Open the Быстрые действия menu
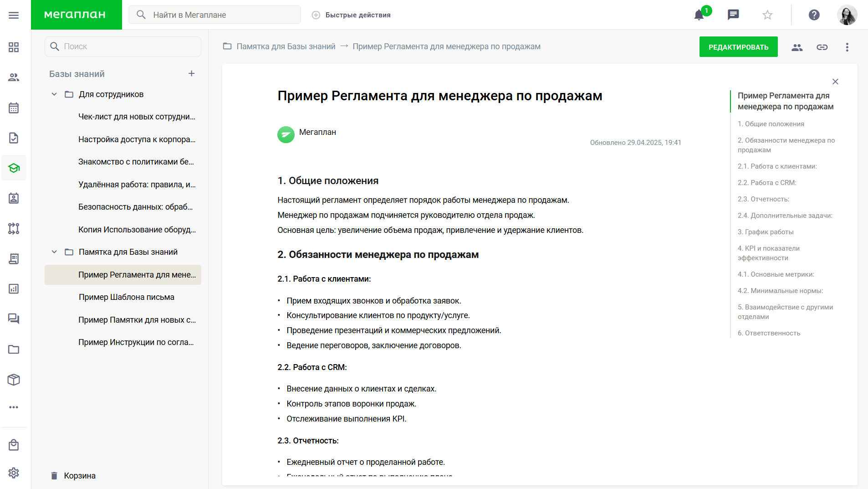 (352, 15)
